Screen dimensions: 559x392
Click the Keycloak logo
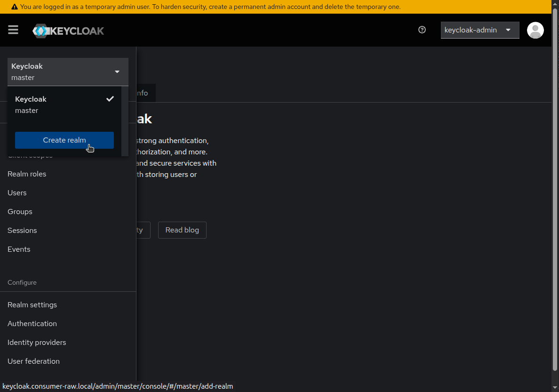click(68, 31)
